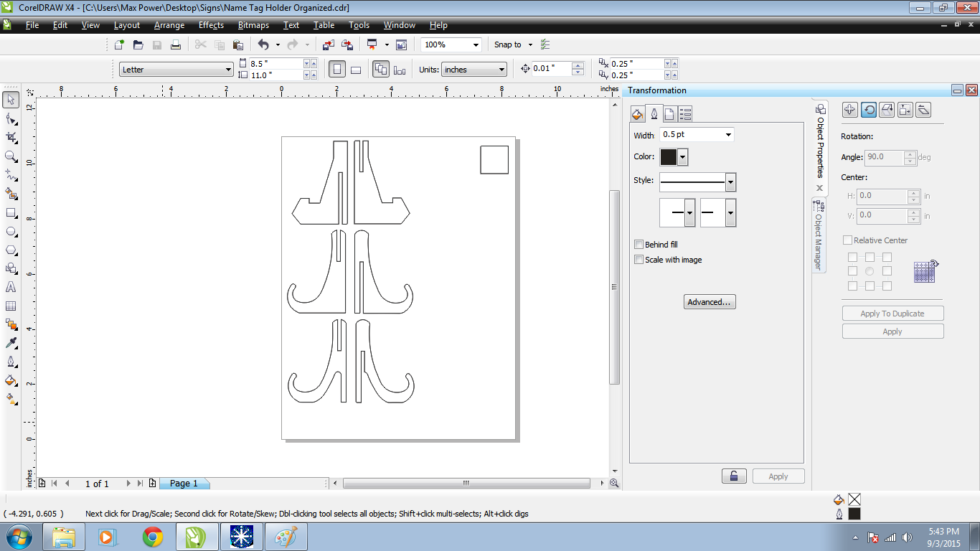Toggle the properties lock button beside Apply
Image resolution: width=980 pixels, height=551 pixels.
tap(734, 476)
